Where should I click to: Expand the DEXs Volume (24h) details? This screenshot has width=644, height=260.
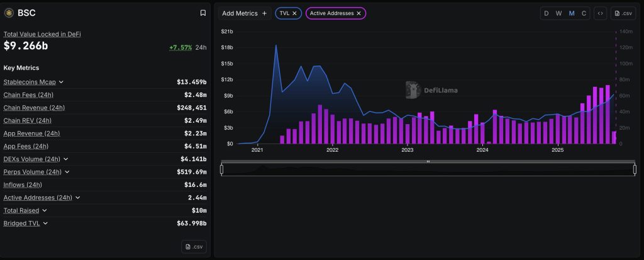65,159
